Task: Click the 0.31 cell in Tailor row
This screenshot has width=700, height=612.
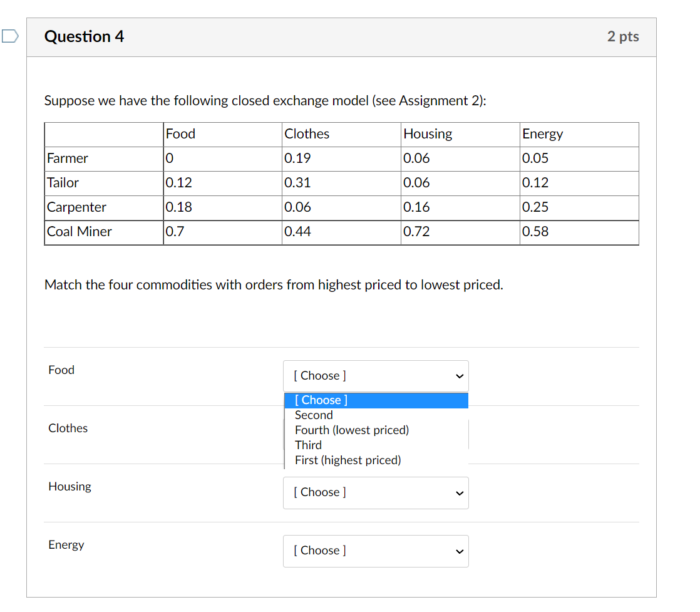Action: pyautogui.click(x=341, y=184)
